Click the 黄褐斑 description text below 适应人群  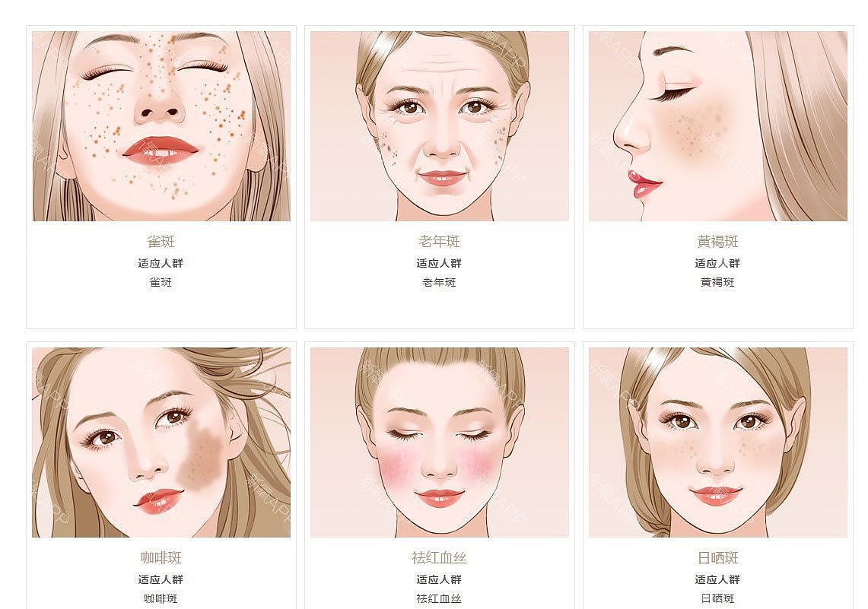click(717, 282)
